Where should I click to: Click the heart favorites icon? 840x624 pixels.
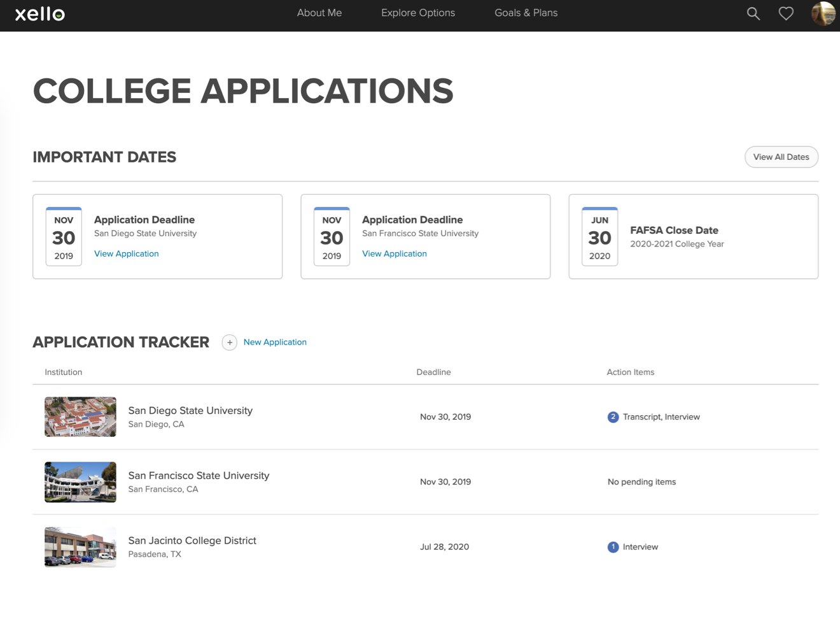[x=786, y=13]
